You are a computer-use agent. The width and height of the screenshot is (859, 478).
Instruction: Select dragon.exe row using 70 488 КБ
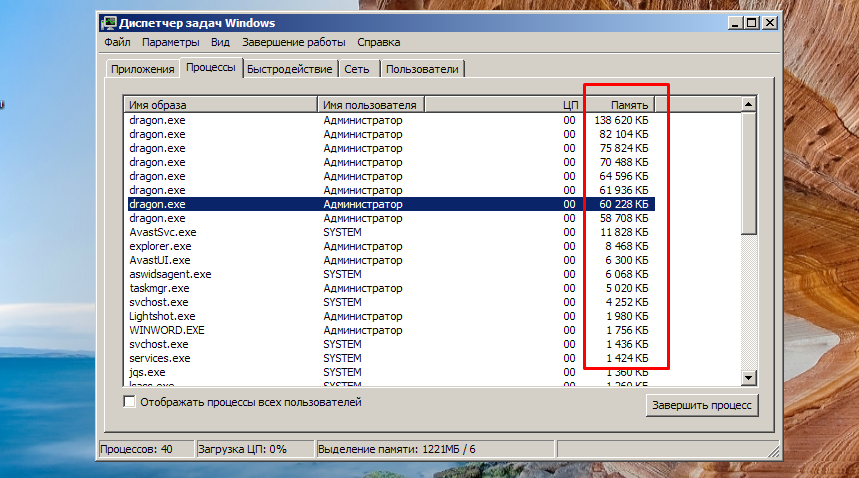(391, 162)
